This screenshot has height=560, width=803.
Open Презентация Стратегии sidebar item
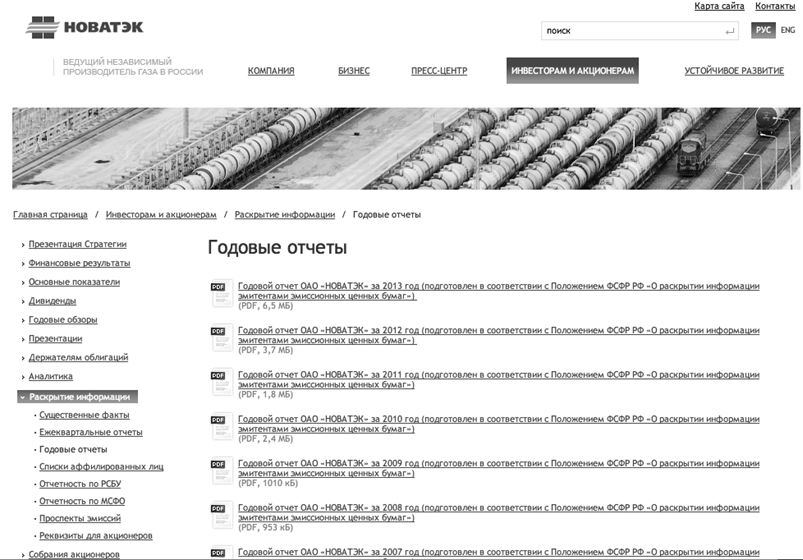point(77,244)
